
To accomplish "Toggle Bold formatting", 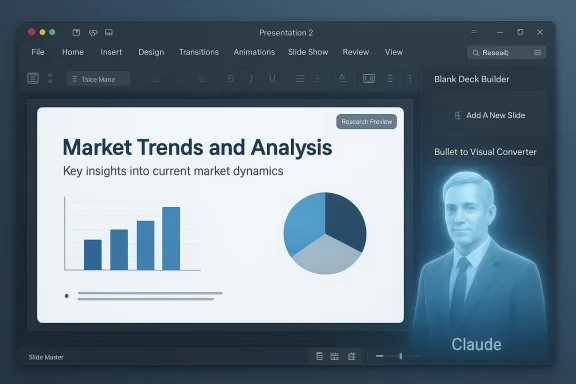I will coord(231,79).
